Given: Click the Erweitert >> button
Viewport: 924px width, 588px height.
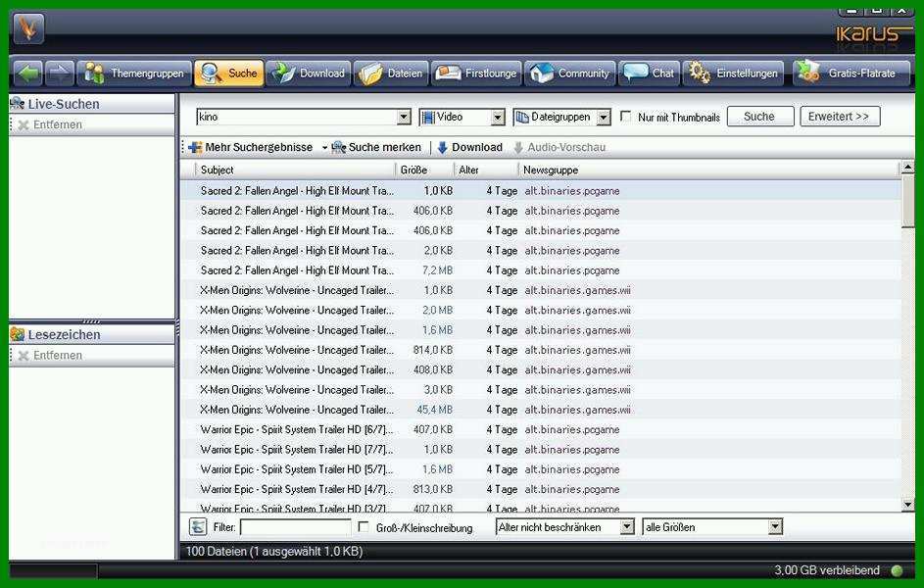Looking at the screenshot, I should (x=840, y=117).
